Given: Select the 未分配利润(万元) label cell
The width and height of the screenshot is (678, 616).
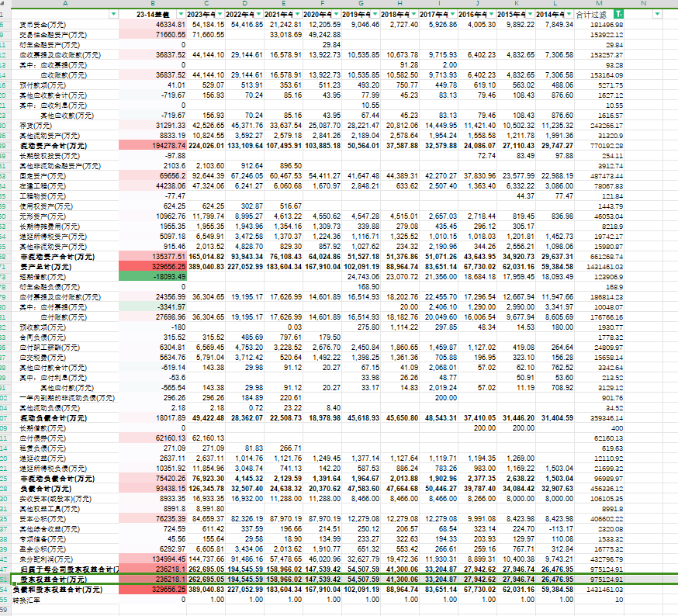Looking at the screenshot, I should tap(65, 559).
